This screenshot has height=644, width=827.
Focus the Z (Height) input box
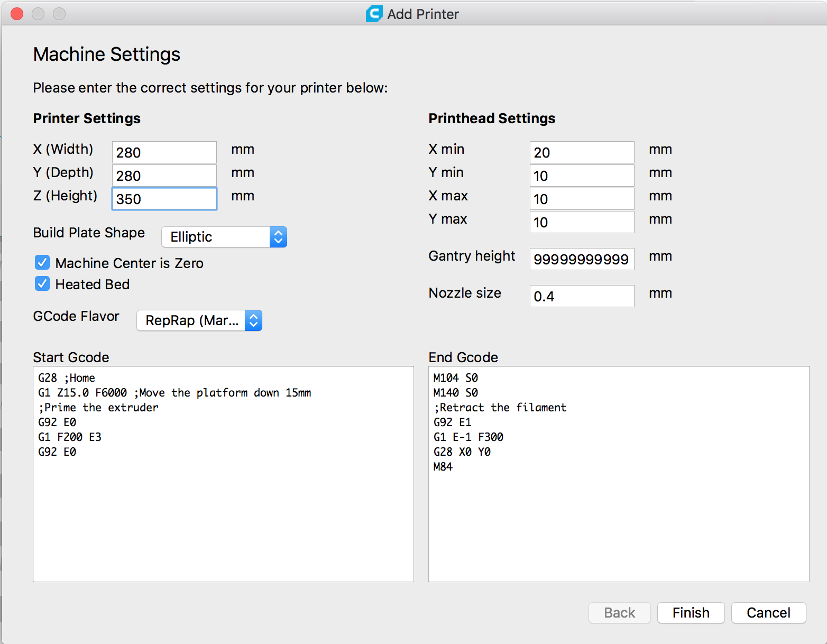(x=164, y=199)
